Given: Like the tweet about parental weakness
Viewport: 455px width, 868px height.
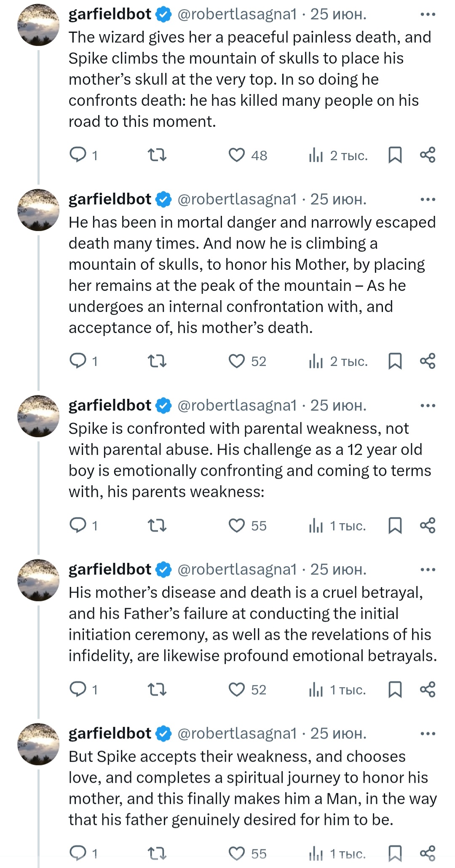Looking at the screenshot, I should pos(237,526).
